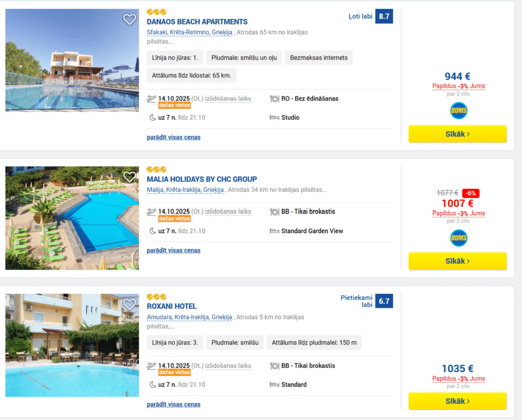Click BUMS logo on Malia Holidays offer
The height and width of the screenshot is (420, 522).
[458, 238]
